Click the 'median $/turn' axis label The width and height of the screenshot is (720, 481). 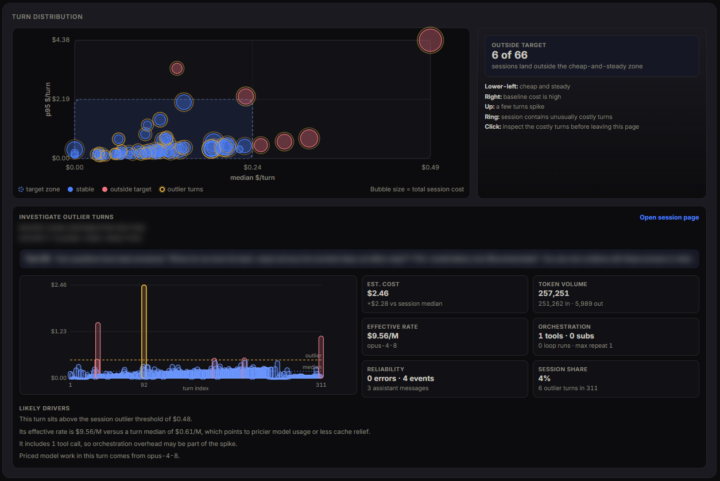(x=252, y=178)
